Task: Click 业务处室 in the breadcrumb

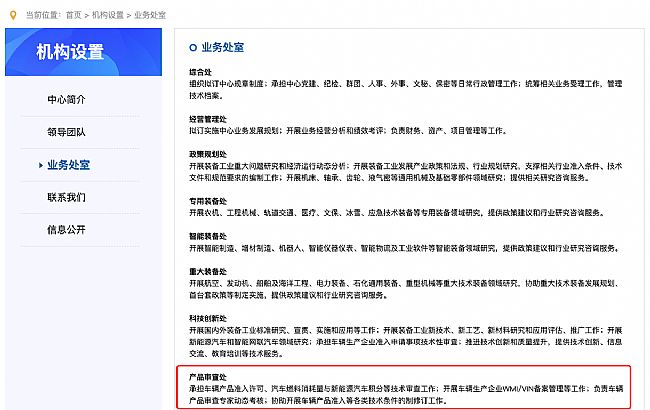Action: 150,15
